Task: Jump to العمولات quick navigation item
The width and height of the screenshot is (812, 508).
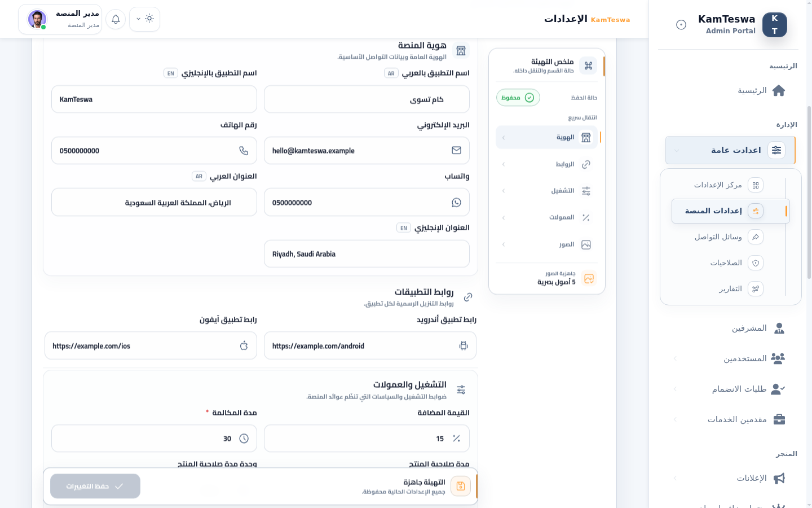Action: [x=547, y=217]
